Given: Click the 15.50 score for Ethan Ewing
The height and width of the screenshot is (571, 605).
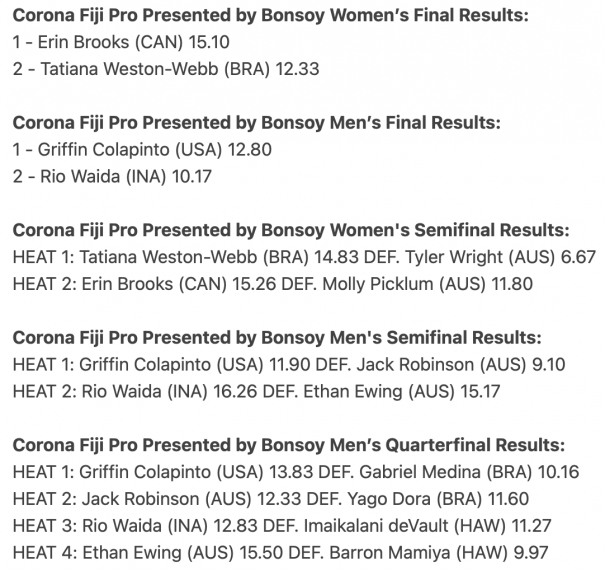Looking at the screenshot, I should click(261, 552).
